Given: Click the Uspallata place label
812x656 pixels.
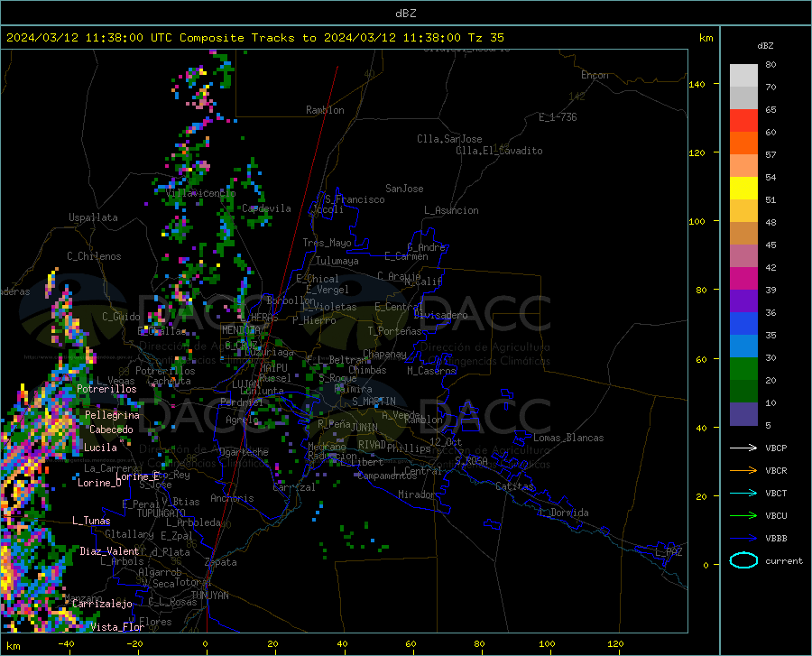Looking at the screenshot, I should click(x=93, y=217).
